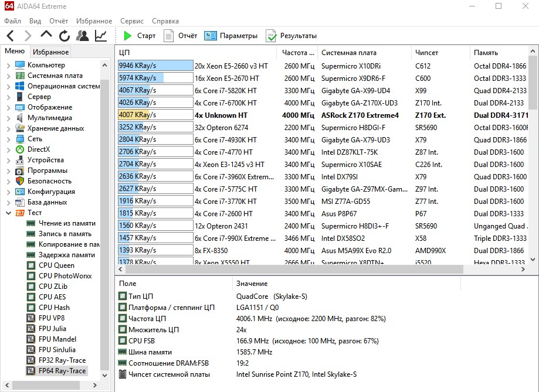The height and width of the screenshot is (392, 539).
Task: Expand the Компьютер tree node
Action: [x=9, y=65]
